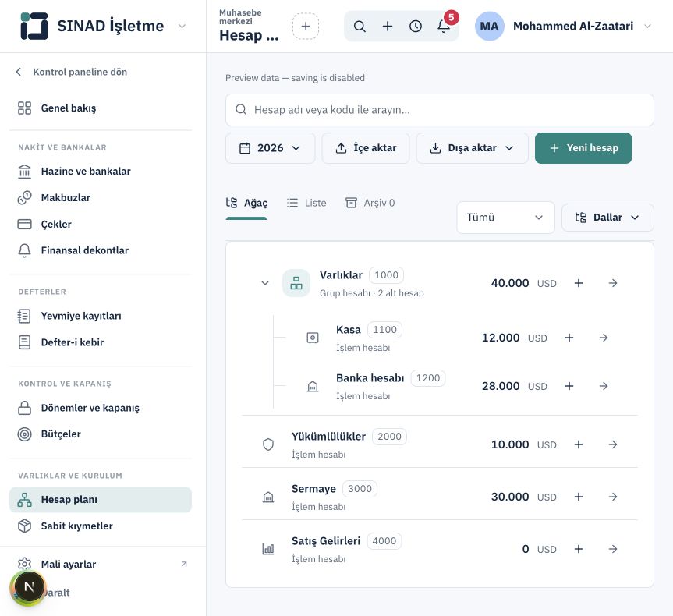This screenshot has width=673, height=616.
Task: Open Kasa account arrow
Action: [604, 338]
